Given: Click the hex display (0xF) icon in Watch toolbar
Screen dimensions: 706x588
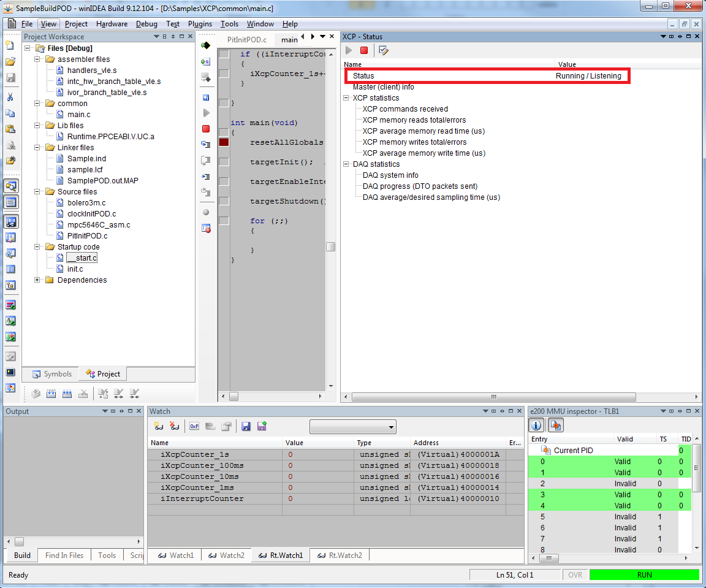Looking at the screenshot, I should click(194, 426).
